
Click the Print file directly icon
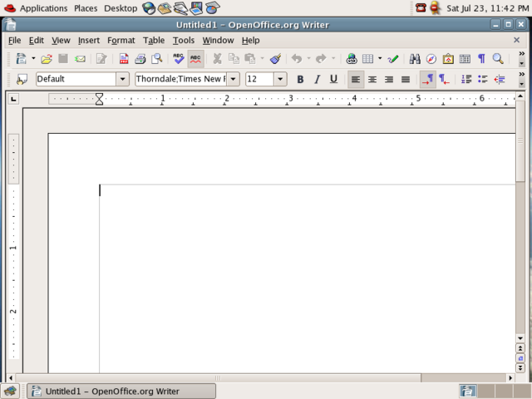pyautogui.click(x=140, y=59)
